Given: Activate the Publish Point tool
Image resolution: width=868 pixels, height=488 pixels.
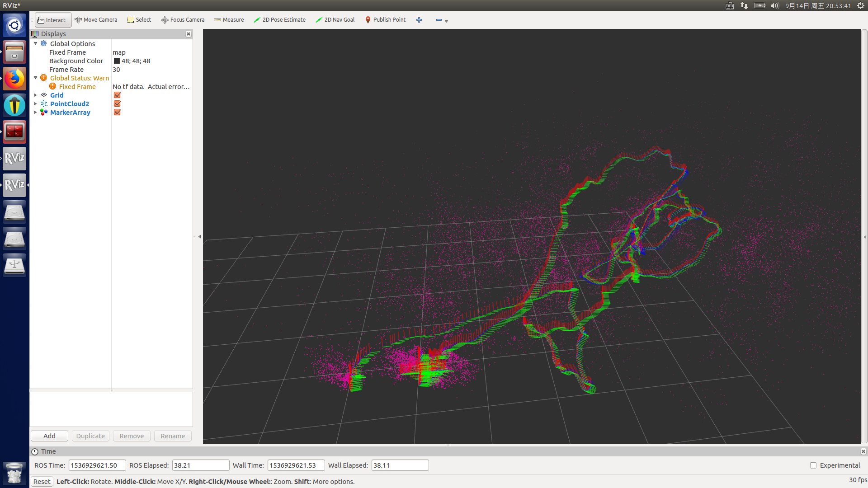Looking at the screenshot, I should click(385, 20).
